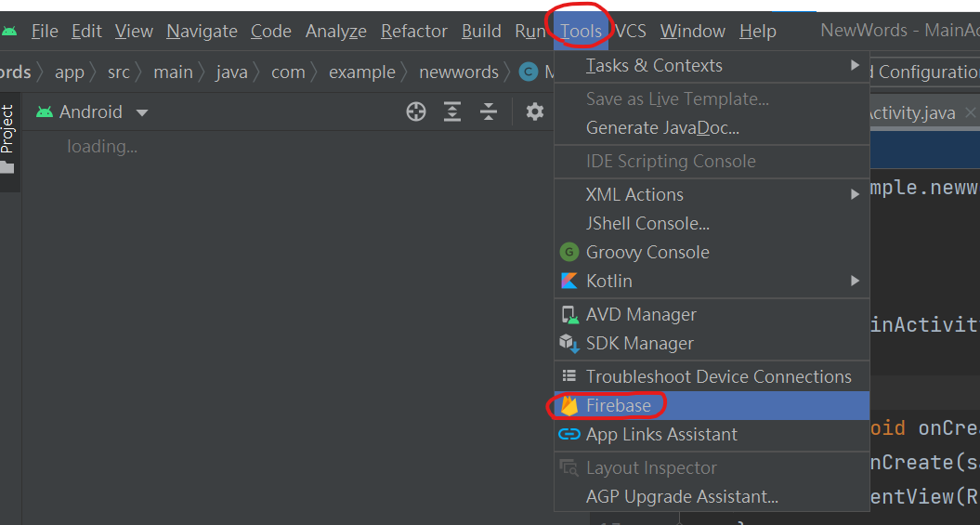Click the Select Opened File target icon
The height and width of the screenshot is (525, 980).
pos(415,112)
